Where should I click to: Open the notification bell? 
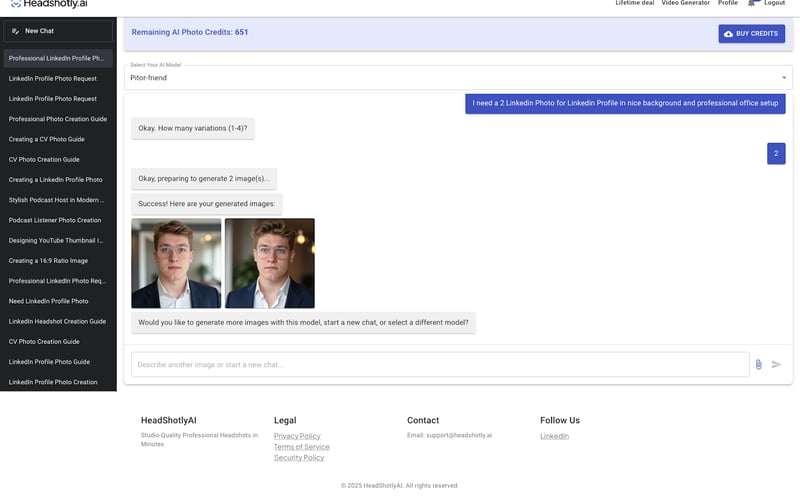[x=752, y=3]
